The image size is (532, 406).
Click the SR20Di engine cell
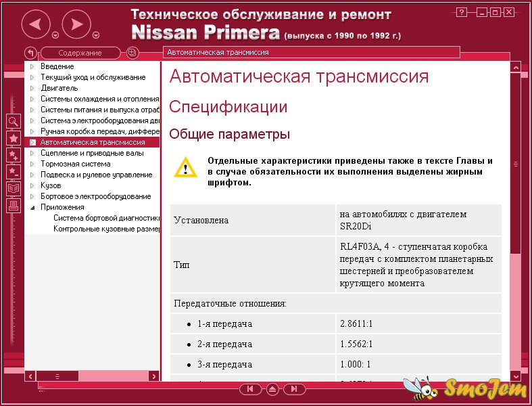[418, 220]
